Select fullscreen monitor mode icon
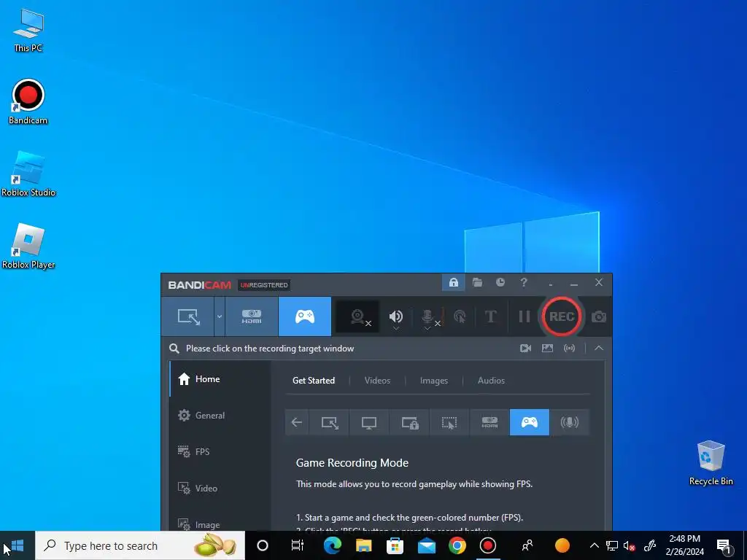 pyautogui.click(x=369, y=422)
